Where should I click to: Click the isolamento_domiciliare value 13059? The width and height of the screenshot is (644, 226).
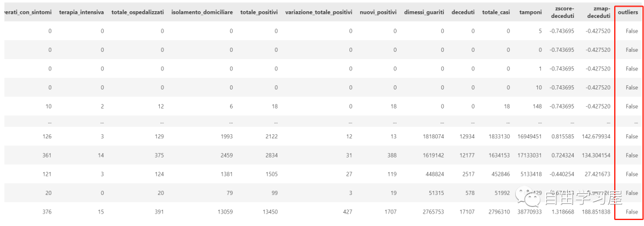(x=224, y=212)
